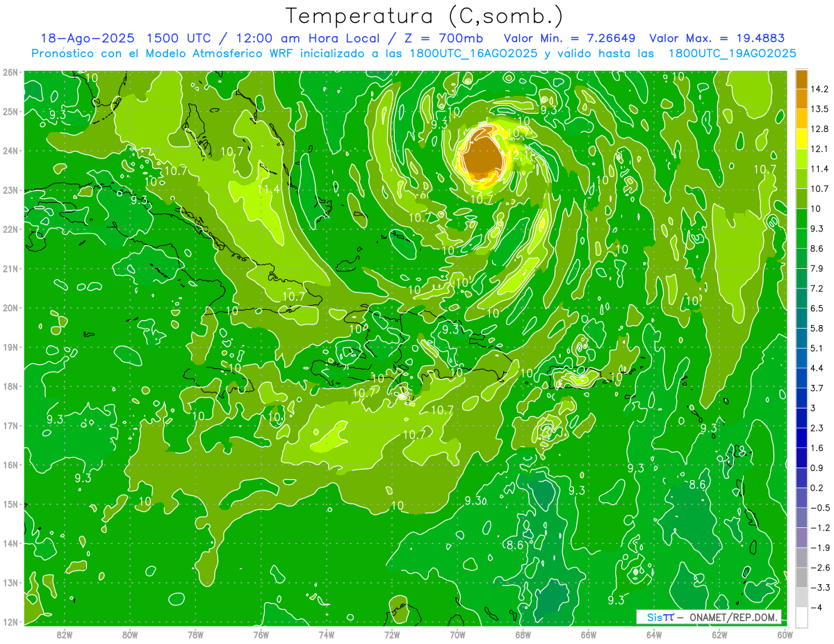Click the '13.5' color scale label
The width and height of the screenshot is (834, 644).
[x=820, y=109]
